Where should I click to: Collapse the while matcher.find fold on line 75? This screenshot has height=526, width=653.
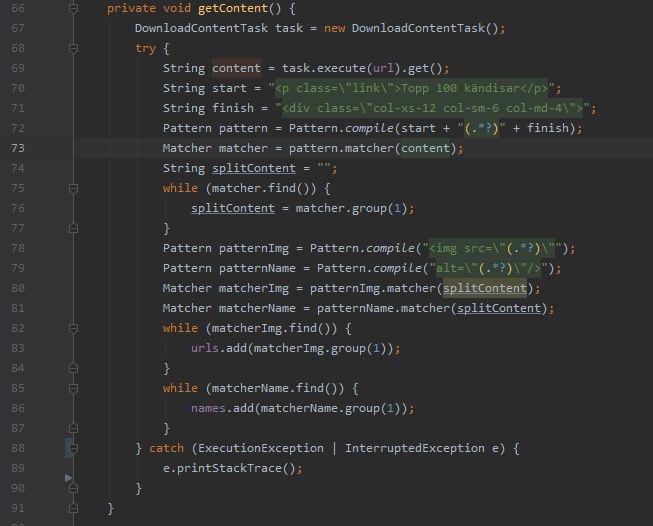(73, 188)
